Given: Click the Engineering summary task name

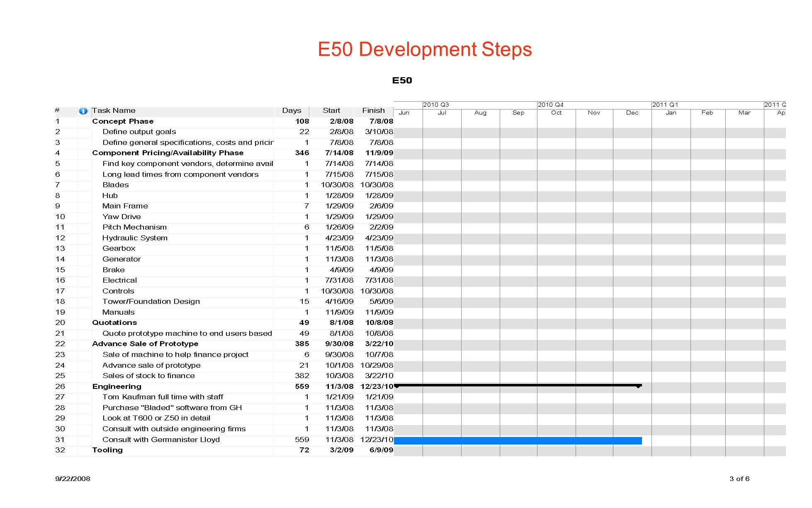Looking at the screenshot, I should click(x=117, y=386).
